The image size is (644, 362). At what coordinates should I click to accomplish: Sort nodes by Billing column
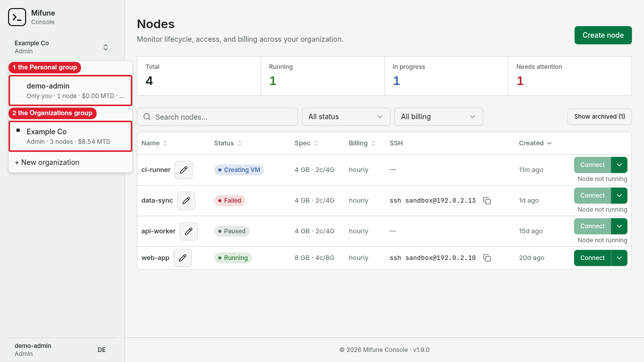[x=362, y=143]
